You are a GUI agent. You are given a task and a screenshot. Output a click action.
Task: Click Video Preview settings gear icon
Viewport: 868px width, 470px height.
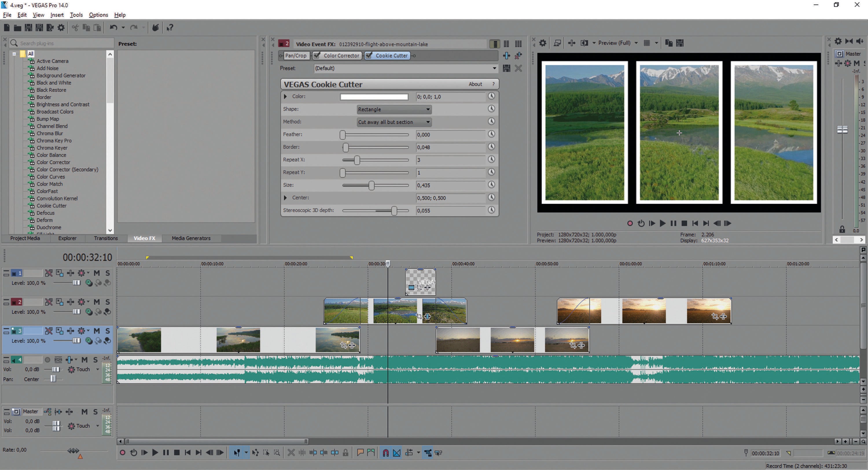542,43
